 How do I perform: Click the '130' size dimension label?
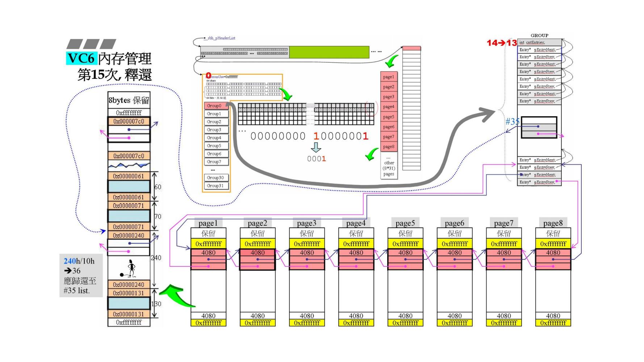156,304
